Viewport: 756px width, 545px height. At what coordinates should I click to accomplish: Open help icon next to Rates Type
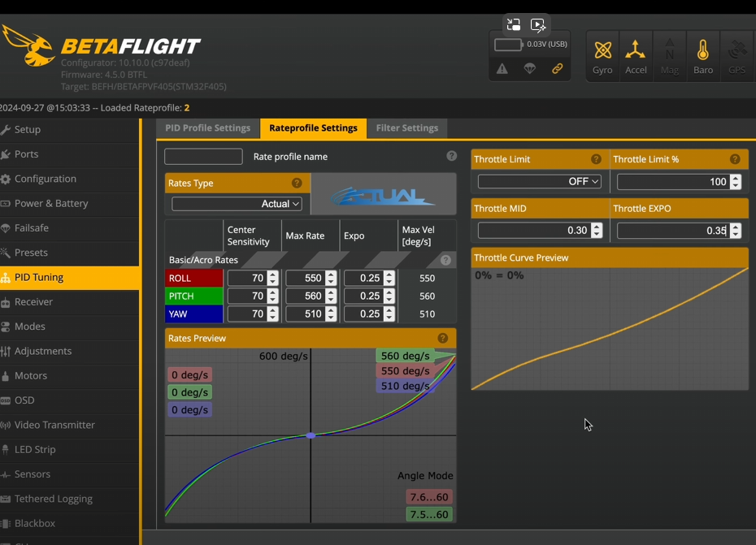pyautogui.click(x=297, y=184)
